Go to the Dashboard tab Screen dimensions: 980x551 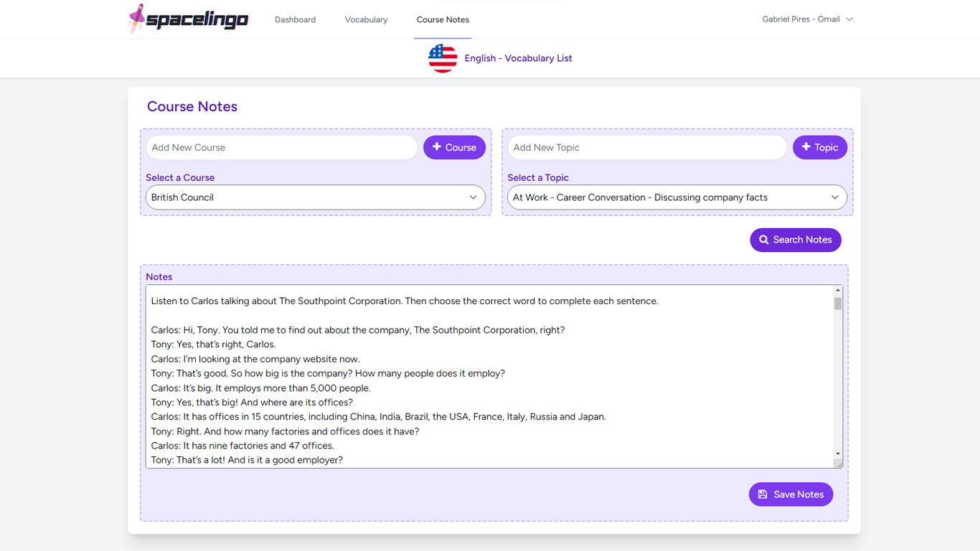295,19
